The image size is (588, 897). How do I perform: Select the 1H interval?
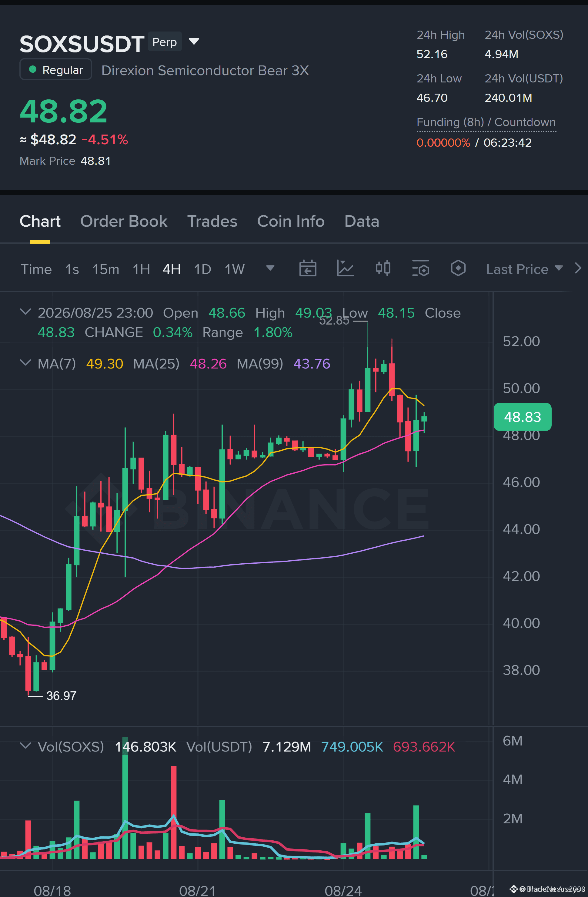[x=141, y=269]
